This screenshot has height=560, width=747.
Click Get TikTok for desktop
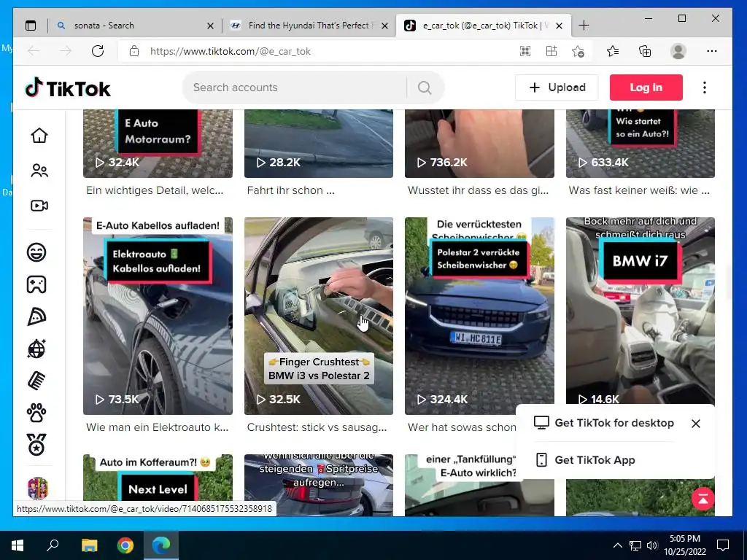604,423
